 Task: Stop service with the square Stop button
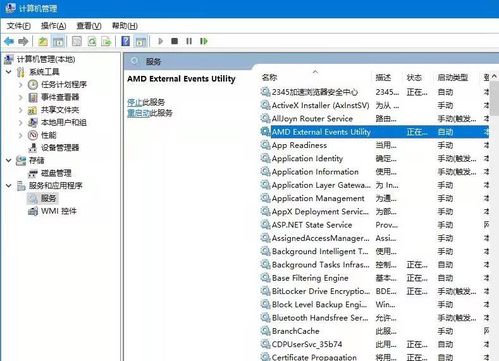click(174, 41)
